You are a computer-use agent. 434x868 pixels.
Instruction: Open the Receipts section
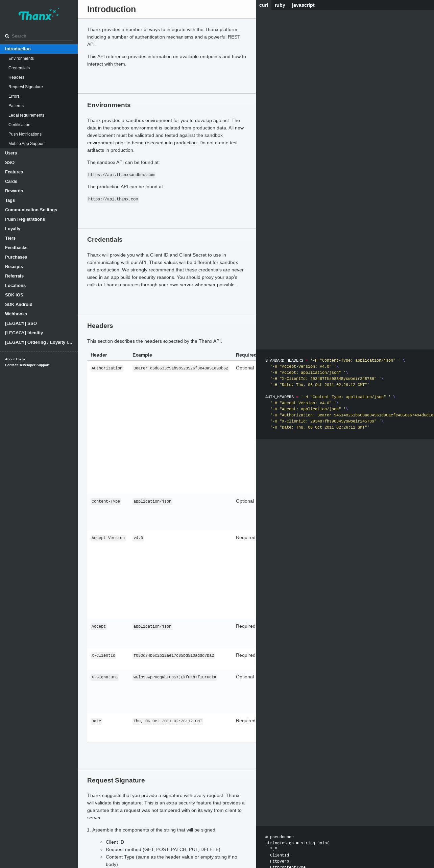[x=39, y=267]
